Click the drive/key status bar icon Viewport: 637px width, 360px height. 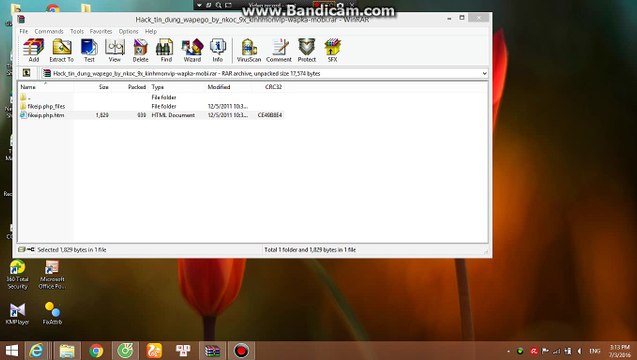pyautogui.click(x=26, y=249)
